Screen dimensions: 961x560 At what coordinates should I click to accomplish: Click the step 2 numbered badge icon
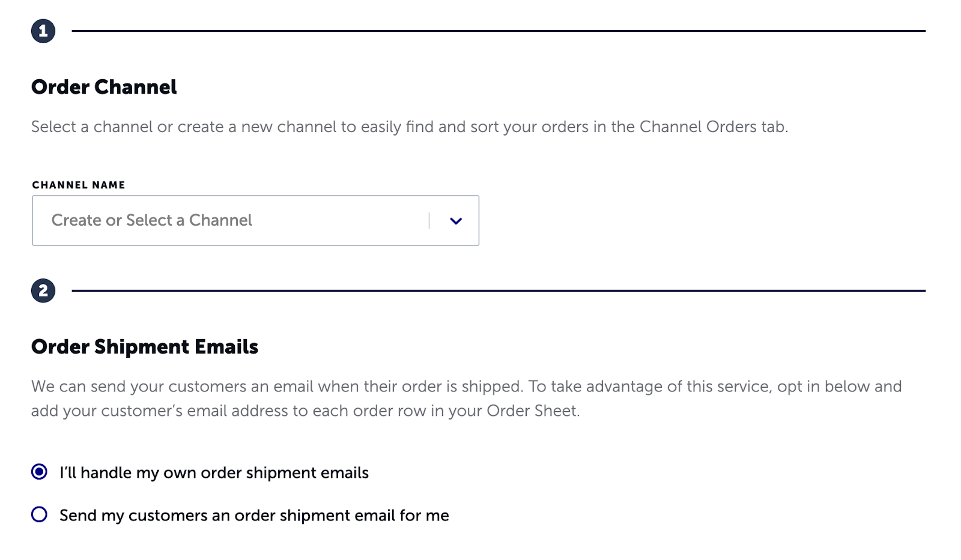pos(43,291)
